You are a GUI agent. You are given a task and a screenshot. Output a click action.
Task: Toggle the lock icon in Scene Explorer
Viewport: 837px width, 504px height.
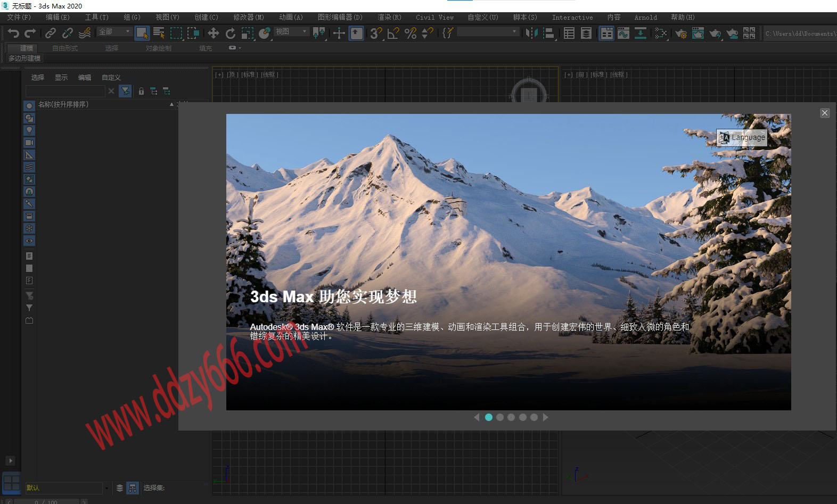(x=141, y=92)
